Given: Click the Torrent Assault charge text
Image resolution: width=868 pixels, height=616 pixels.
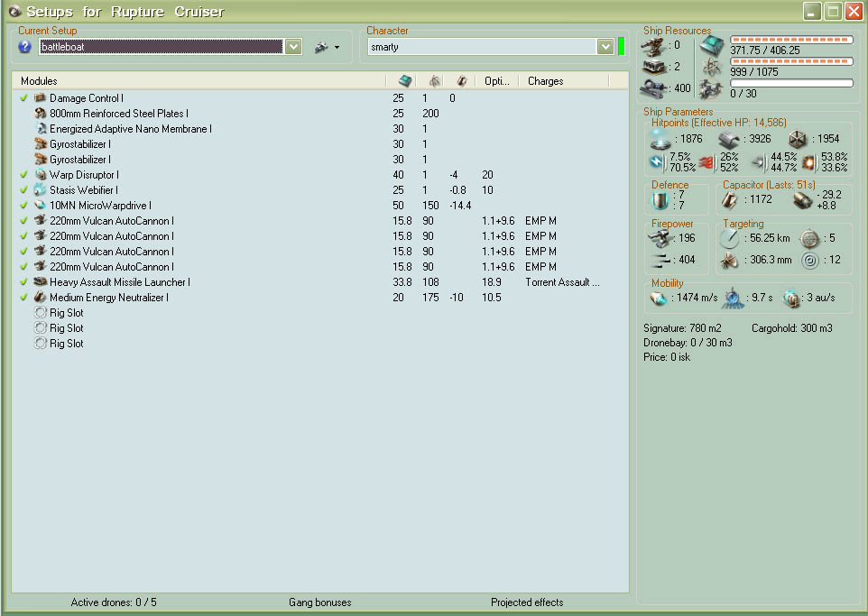Looking at the screenshot, I should tap(562, 282).
